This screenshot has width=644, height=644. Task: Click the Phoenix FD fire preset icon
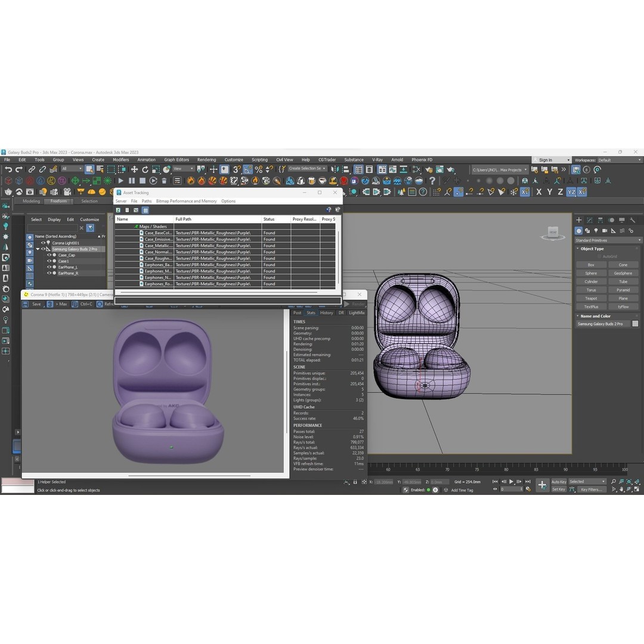(x=191, y=181)
